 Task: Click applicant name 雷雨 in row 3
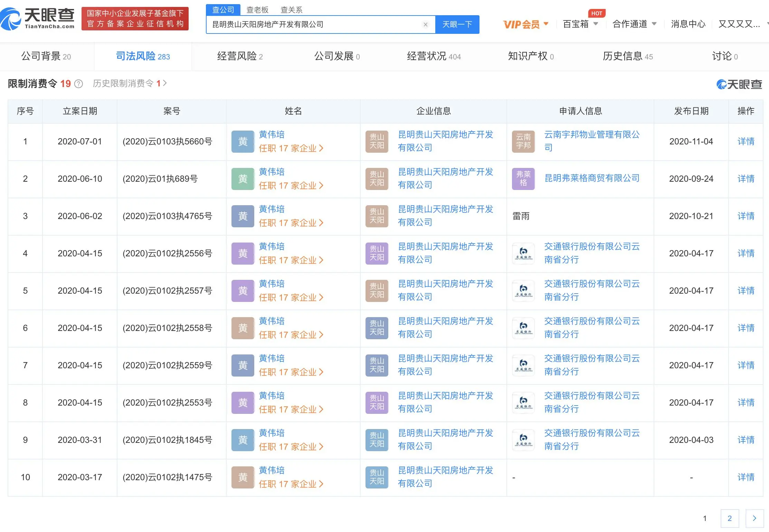coord(521,216)
